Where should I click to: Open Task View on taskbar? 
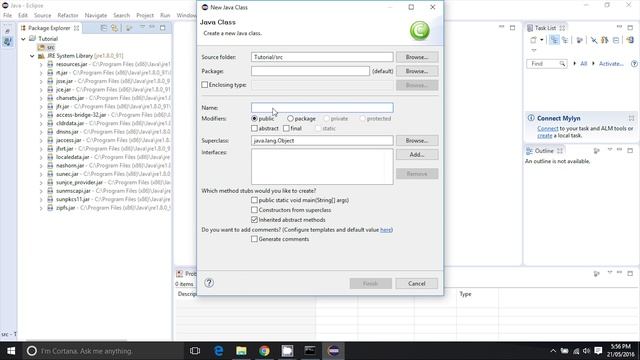pos(195,351)
